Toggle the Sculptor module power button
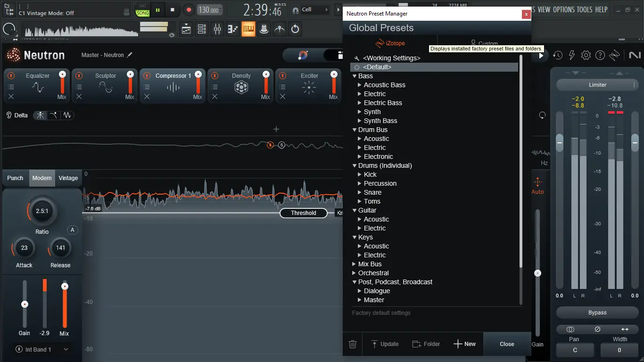Viewport: 644px width, 362px height. [79, 75]
